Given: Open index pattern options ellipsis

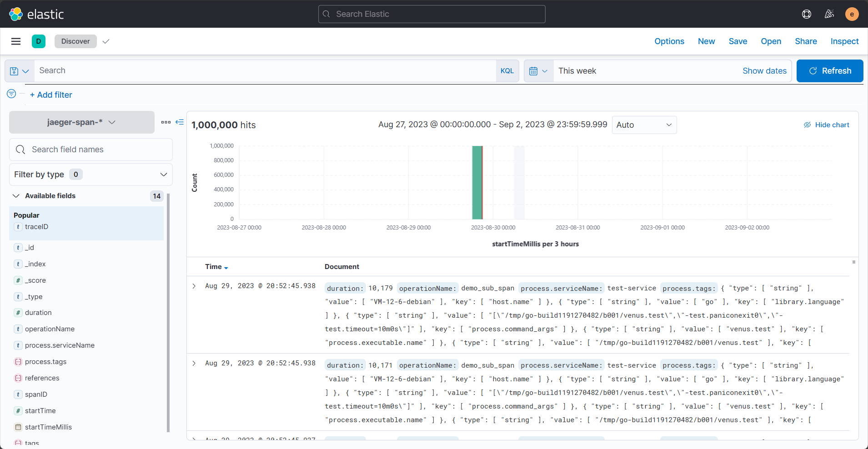Looking at the screenshot, I should (166, 122).
